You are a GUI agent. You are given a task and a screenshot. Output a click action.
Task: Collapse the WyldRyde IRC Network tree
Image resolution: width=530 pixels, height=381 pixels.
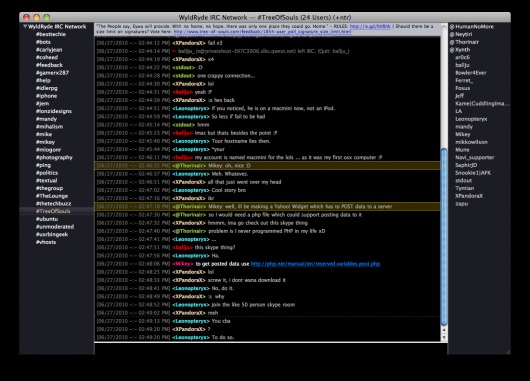(x=25, y=26)
